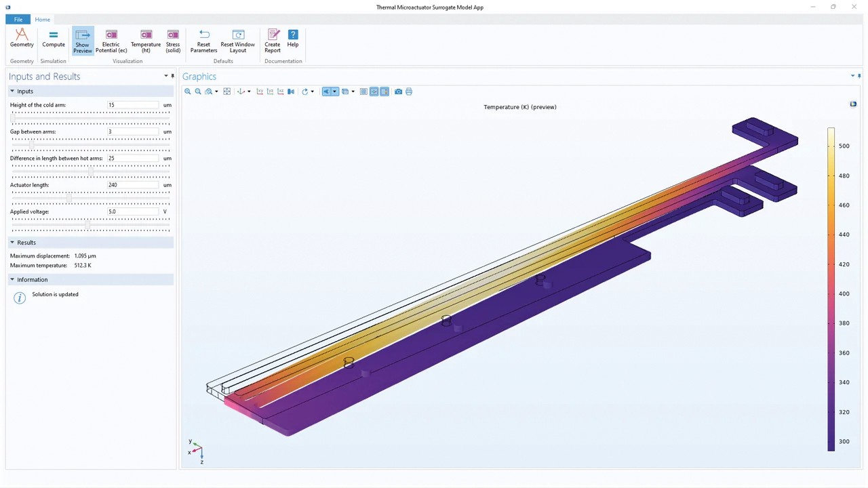Click Zoom Extents in the Graphics toolbar

[226, 91]
